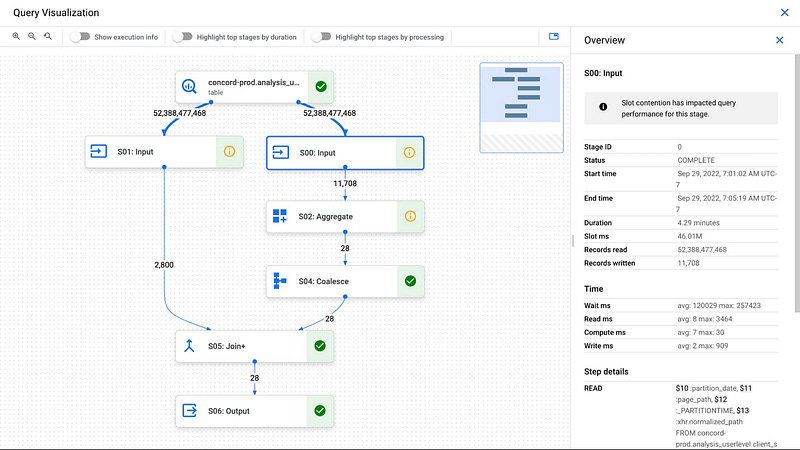Click the minimap overview thumbnail
Screen dimensions: 800x450
(x=521, y=108)
